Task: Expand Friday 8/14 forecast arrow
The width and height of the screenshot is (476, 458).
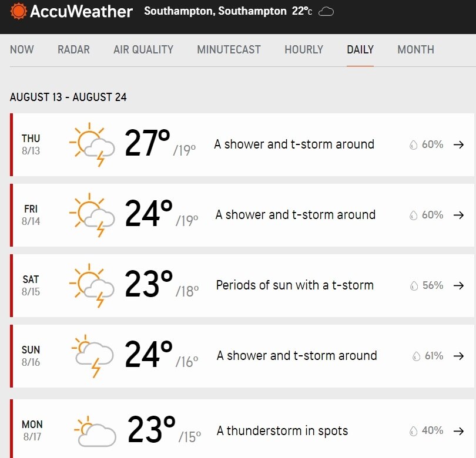Action: pyautogui.click(x=459, y=215)
